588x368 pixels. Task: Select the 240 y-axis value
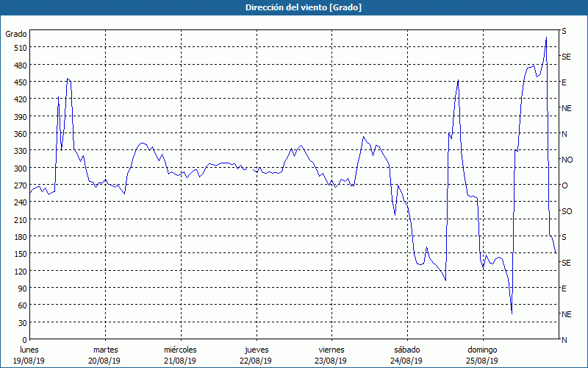(x=21, y=202)
